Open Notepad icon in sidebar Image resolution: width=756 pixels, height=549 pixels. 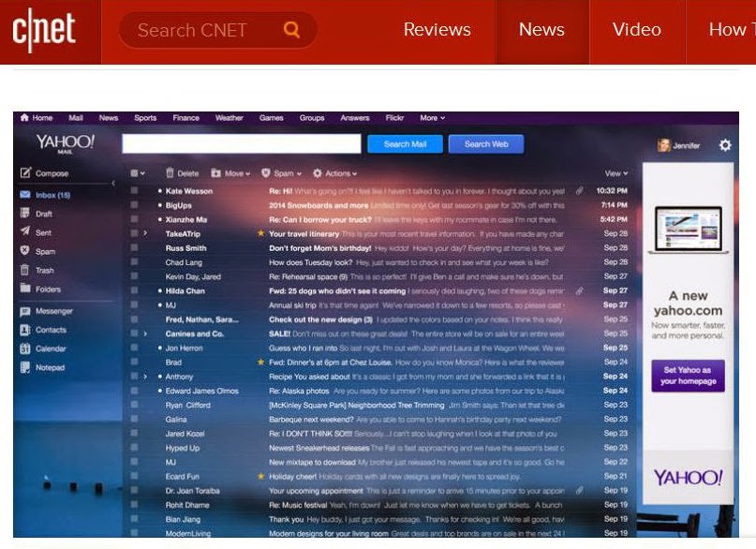[25, 367]
